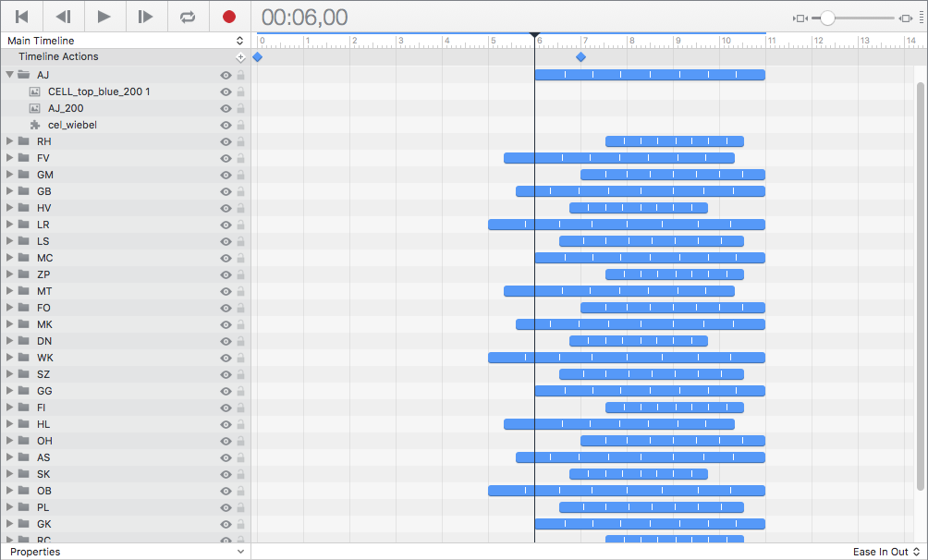Viewport: 928px width, 560px height.
Task: Click the zoom in timeline icon
Action: pyautogui.click(x=906, y=18)
